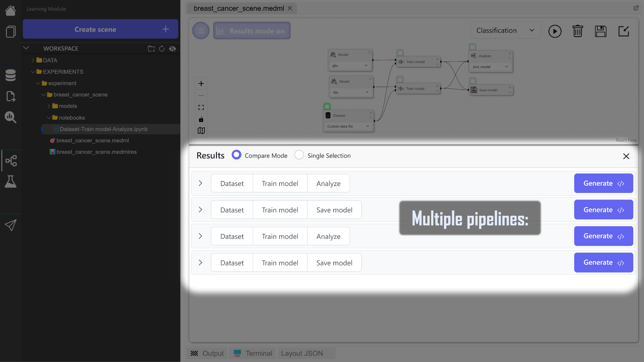Toggle the Results mode on button
644x362 pixels.
[x=252, y=31]
